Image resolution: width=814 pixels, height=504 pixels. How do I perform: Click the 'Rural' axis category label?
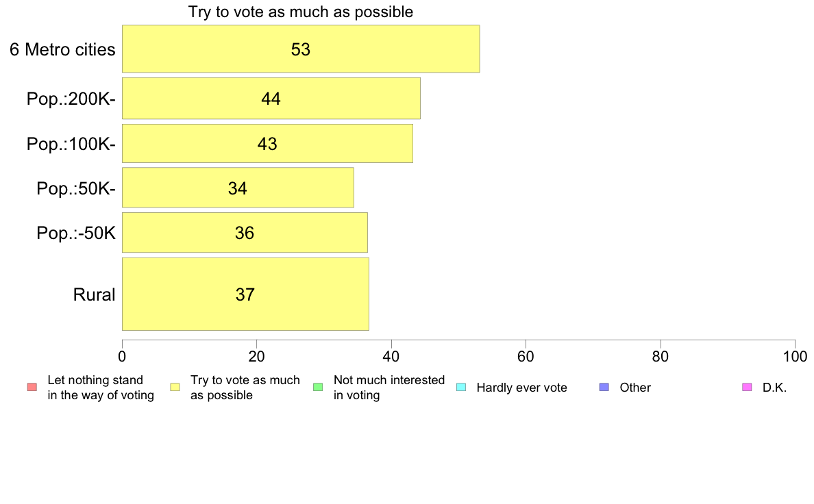click(x=94, y=295)
